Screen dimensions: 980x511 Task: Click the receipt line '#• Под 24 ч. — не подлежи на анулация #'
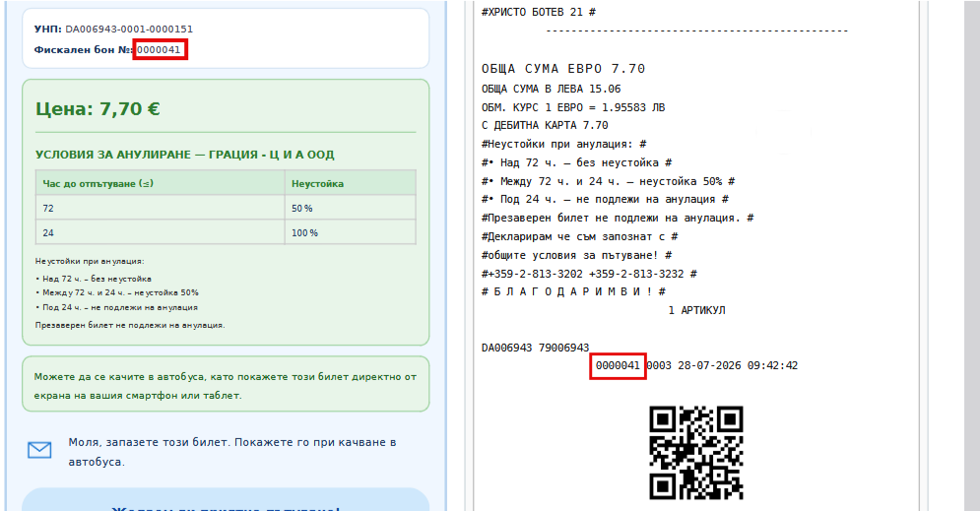click(x=605, y=199)
